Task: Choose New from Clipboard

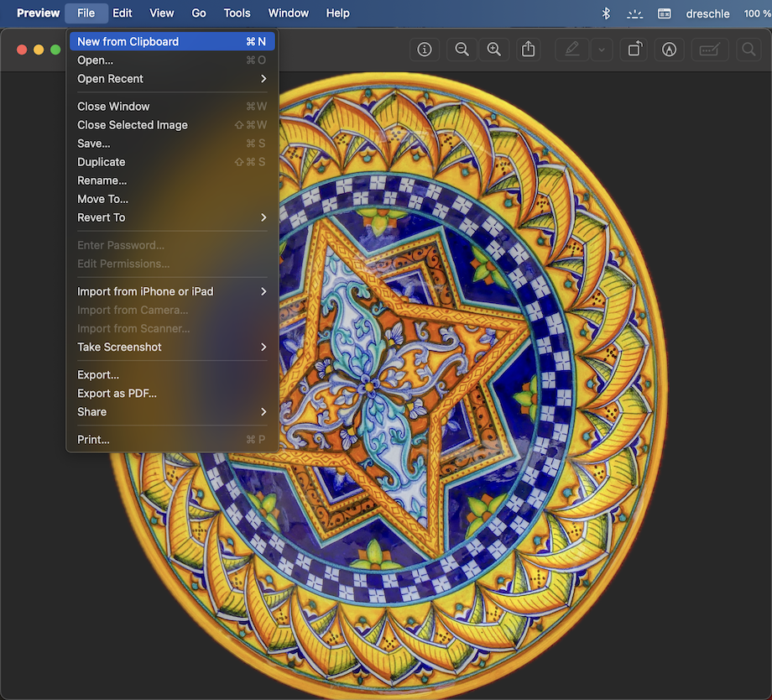Action: click(x=128, y=42)
